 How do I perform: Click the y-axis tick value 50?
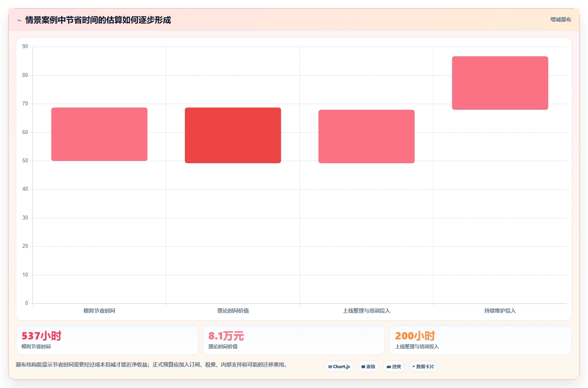[25, 161]
